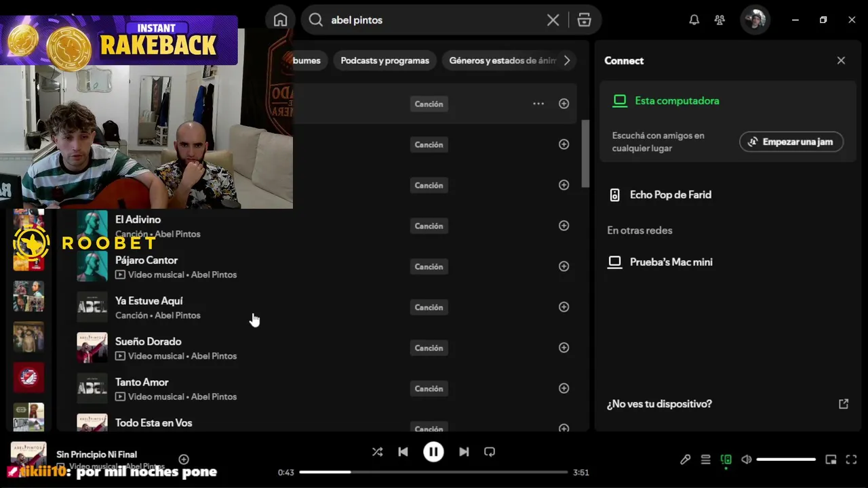Toggle repeat mode
This screenshot has width=868, height=488.
click(490, 452)
